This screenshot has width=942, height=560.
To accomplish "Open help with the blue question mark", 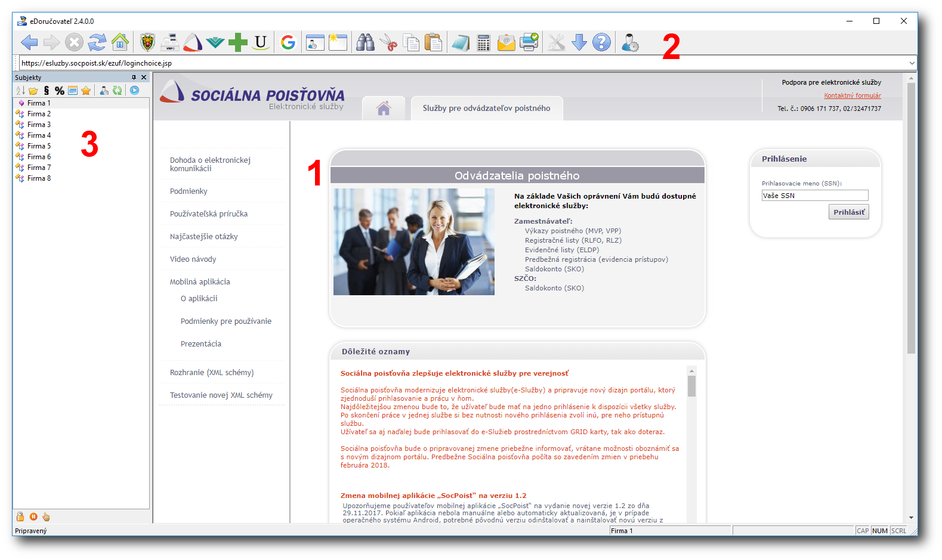I will (x=602, y=42).
